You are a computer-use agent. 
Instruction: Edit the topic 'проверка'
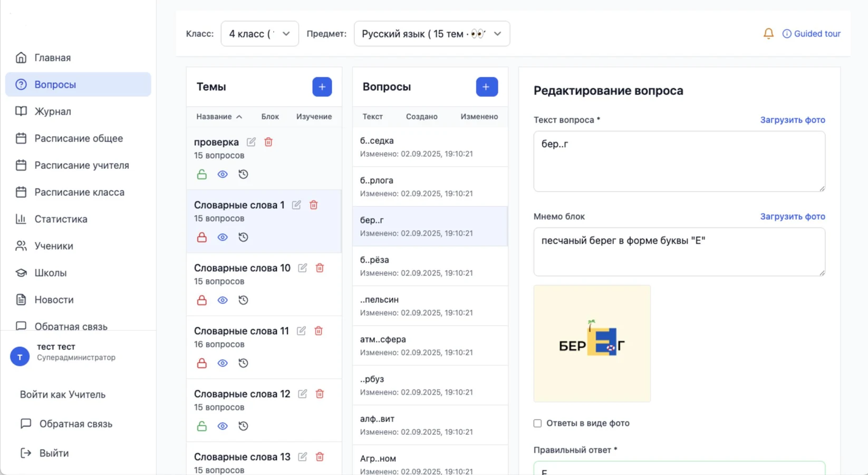[x=251, y=142]
